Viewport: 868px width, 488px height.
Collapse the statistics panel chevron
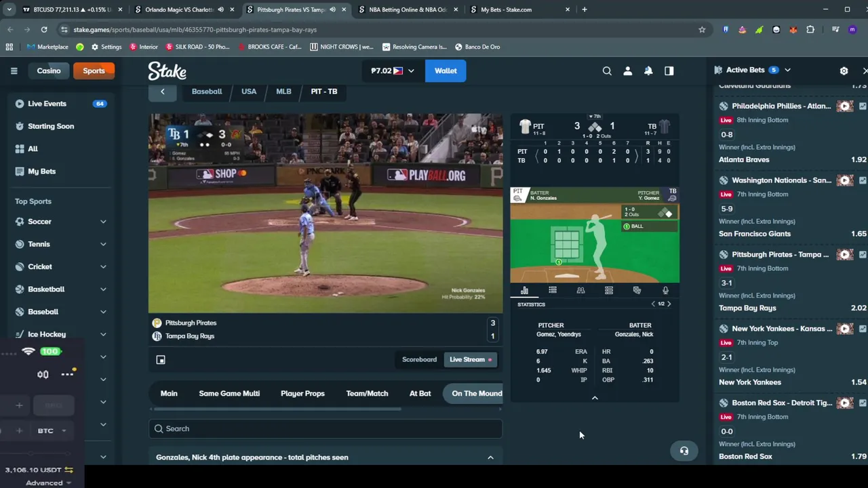595,398
